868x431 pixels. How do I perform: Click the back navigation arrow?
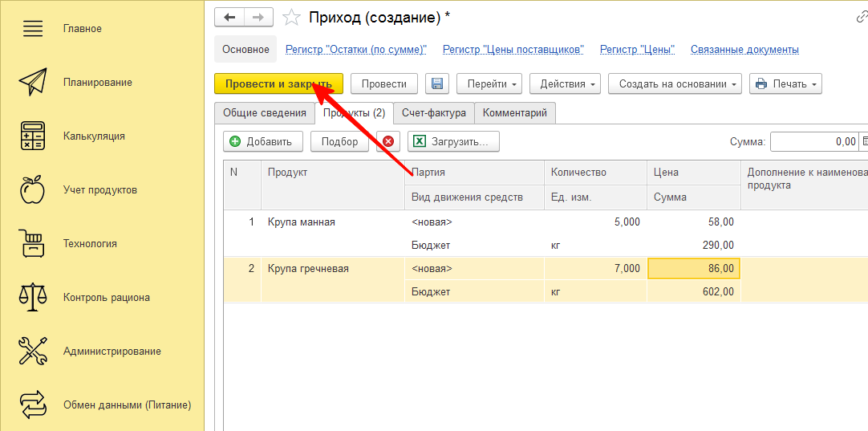pos(230,17)
